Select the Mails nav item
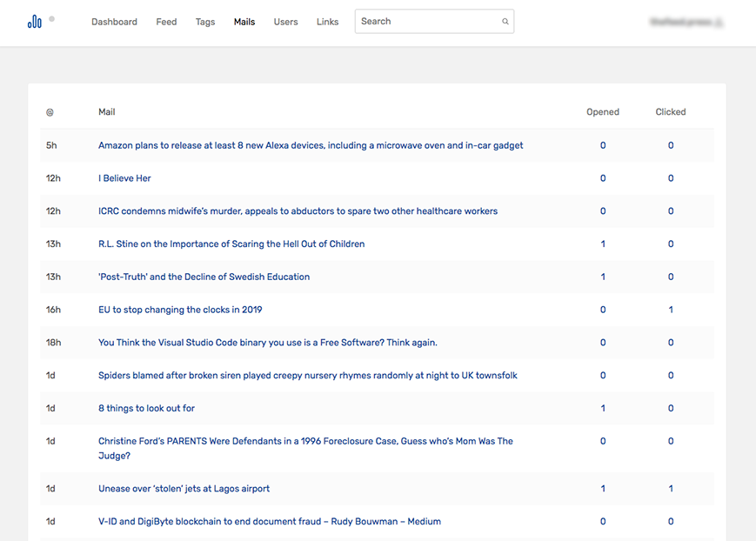This screenshot has width=756, height=541. click(244, 22)
